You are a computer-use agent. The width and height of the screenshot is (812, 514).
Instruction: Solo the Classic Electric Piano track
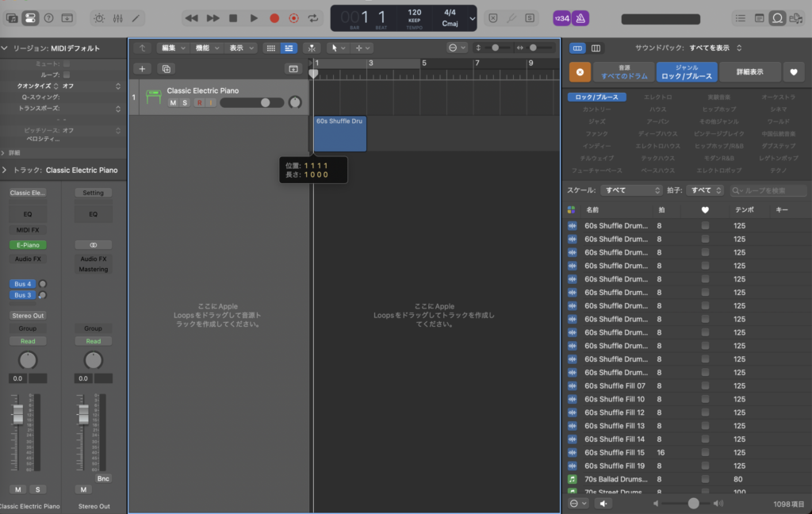(x=183, y=102)
